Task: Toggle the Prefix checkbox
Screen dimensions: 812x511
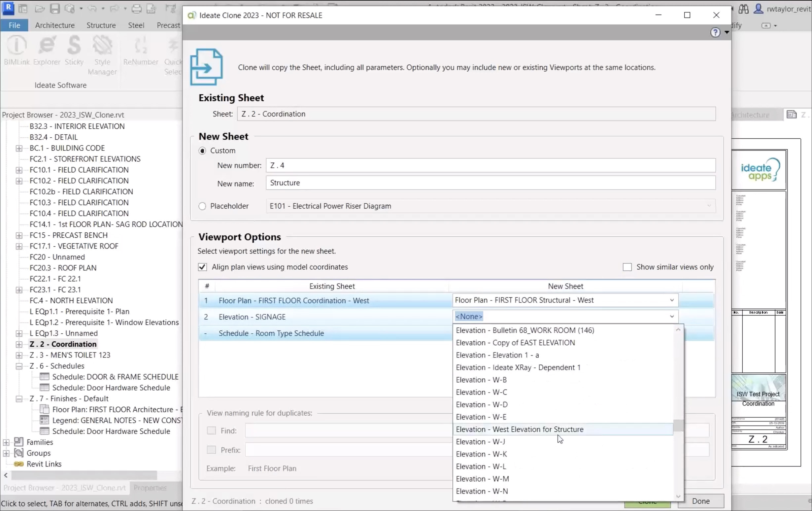Action: click(x=212, y=450)
